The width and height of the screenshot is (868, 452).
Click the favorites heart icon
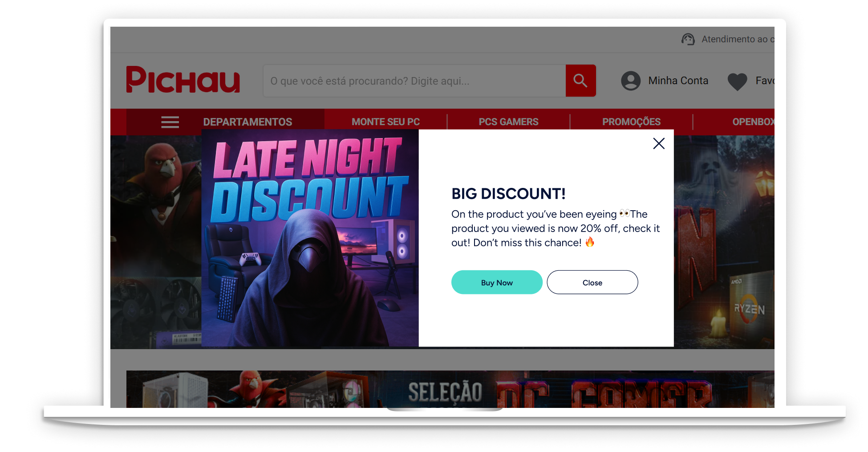point(737,81)
